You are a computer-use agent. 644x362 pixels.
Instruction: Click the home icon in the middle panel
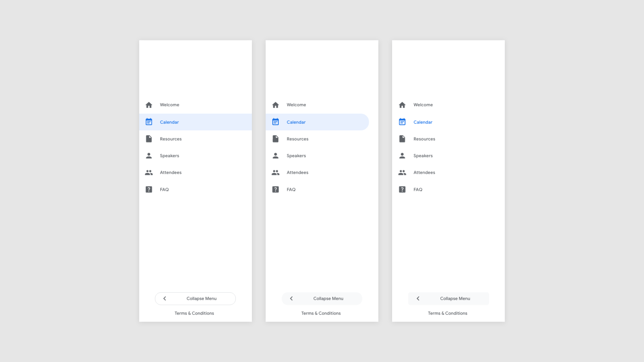click(x=275, y=105)
